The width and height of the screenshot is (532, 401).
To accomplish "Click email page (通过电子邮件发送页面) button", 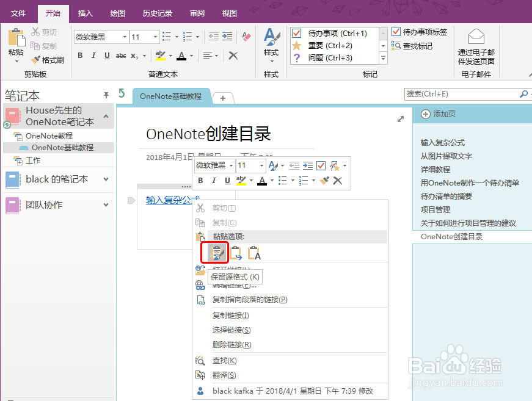I will [476, 47].
